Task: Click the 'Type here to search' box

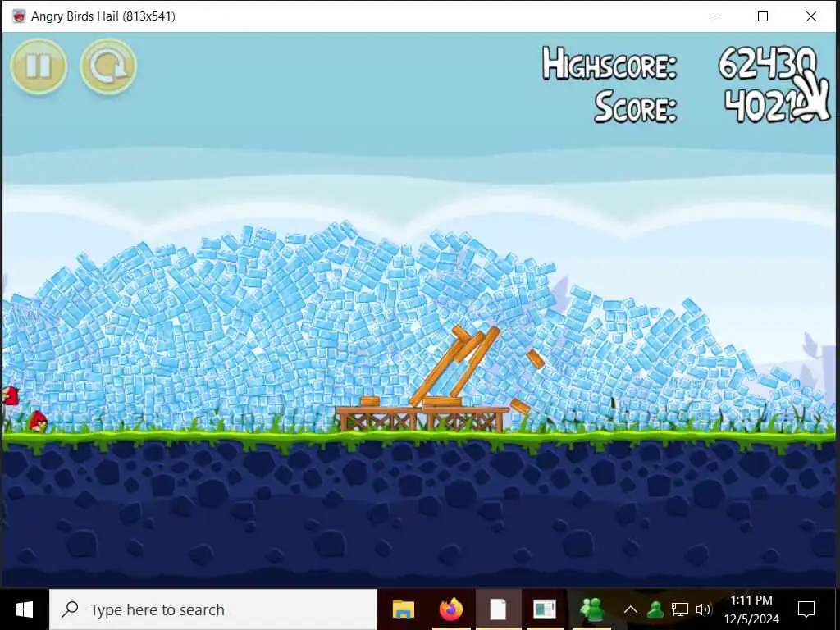Action: (213, 609)
